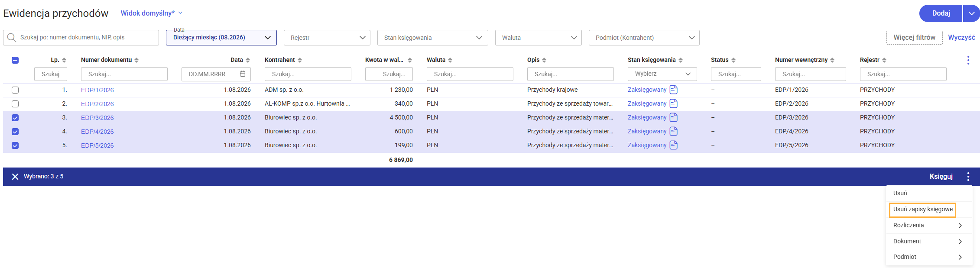Open table column options kebab menu
This screenshot has width=980, height=268.
click(x=968, y=60)
